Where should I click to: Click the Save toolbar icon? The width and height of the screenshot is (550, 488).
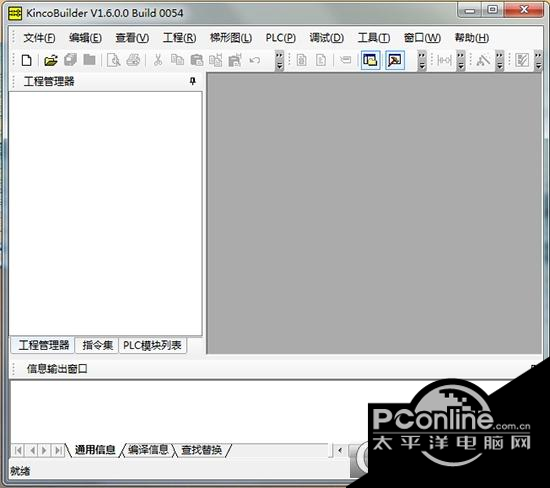(89, 60)
